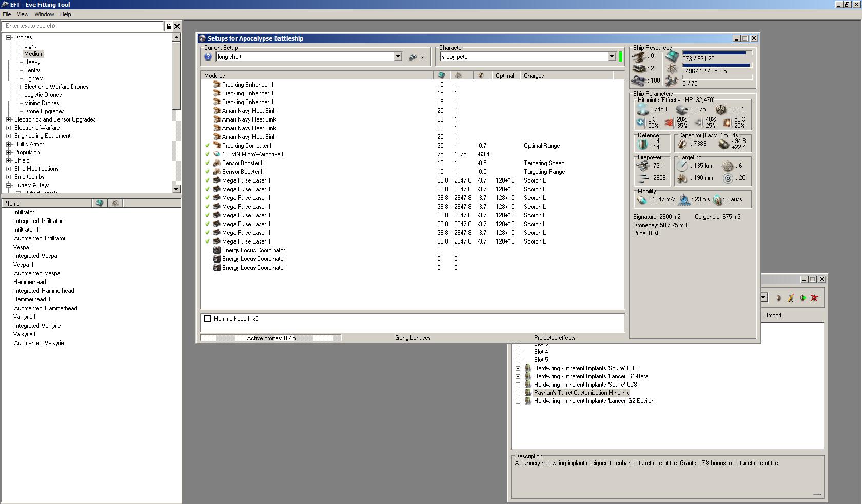This screenshot has width=862, height=504.
Task: Collapse the Turrets & Bays node
Action: click(x=9, y=185)
